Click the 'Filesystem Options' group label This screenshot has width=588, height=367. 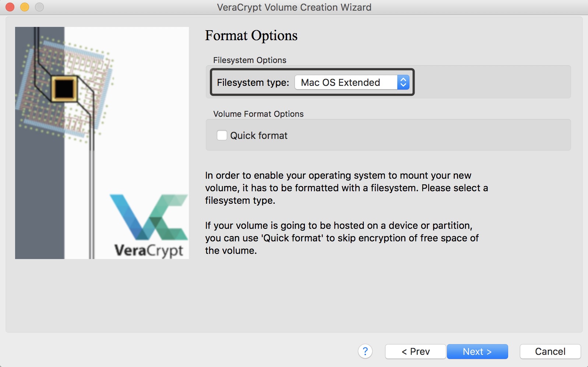click(250, 60)
